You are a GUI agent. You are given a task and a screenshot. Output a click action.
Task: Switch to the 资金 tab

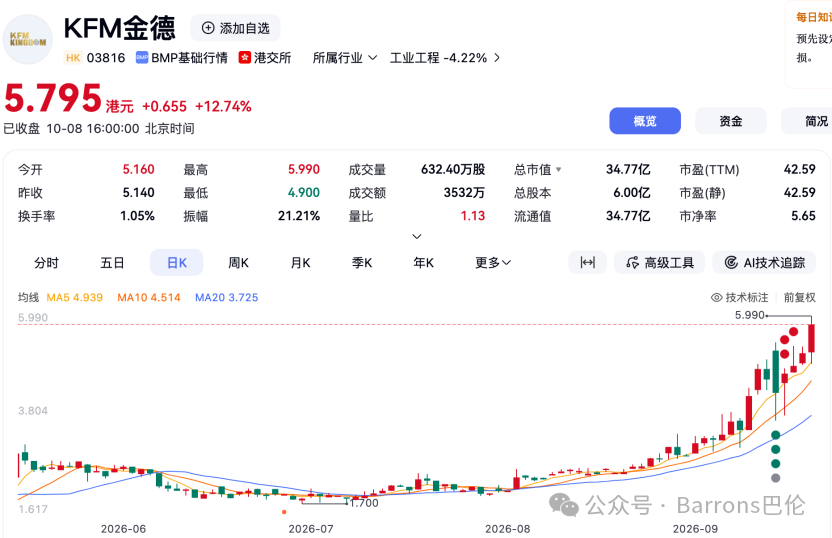click(x=731, y=121)
